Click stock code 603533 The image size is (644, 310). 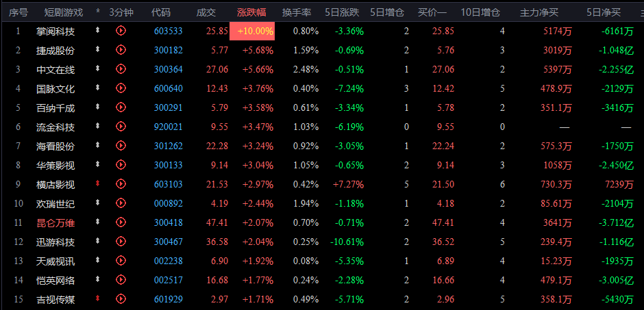point(169,31)
